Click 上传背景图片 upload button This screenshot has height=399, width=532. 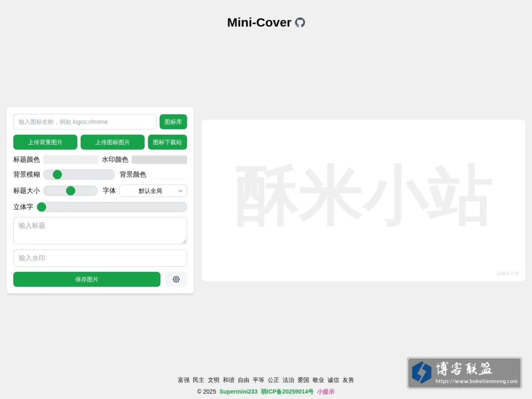click(45, 142)
